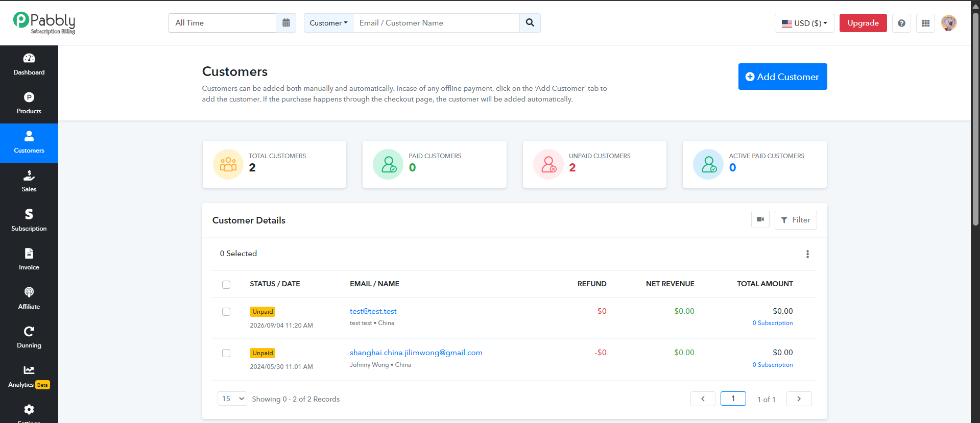Screen dimensions: 980x423
Task: Click page number 1 box
Action: (733, 399)
